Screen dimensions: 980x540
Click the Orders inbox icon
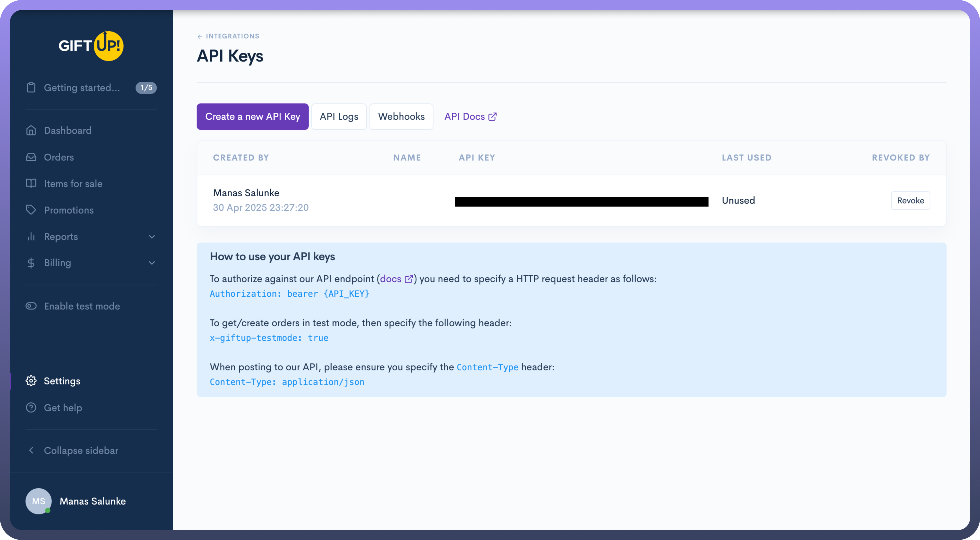click(x=31, y=157)
